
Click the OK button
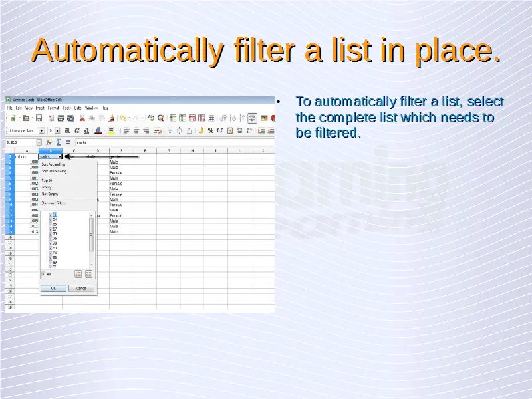tap(53, 288)
